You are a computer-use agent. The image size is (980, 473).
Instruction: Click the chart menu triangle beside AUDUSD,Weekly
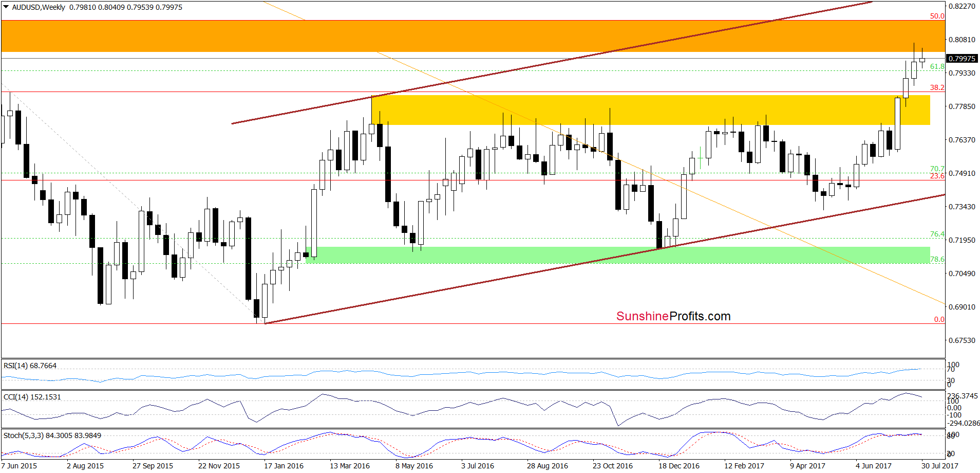tap(6, 7)
